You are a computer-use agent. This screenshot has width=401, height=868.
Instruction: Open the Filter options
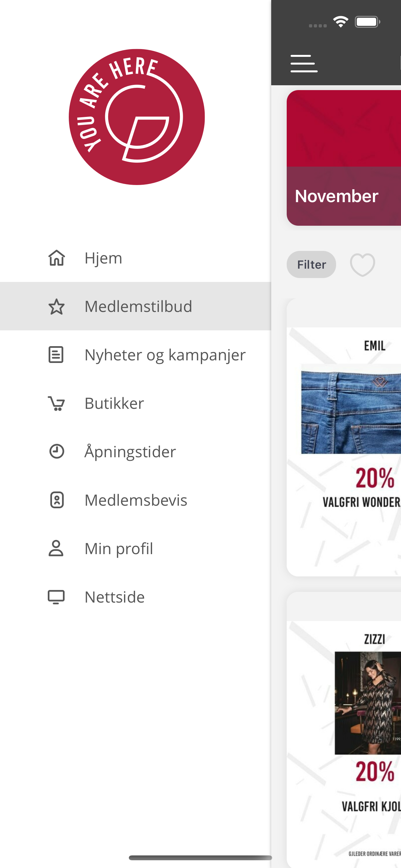coord(311,265)
